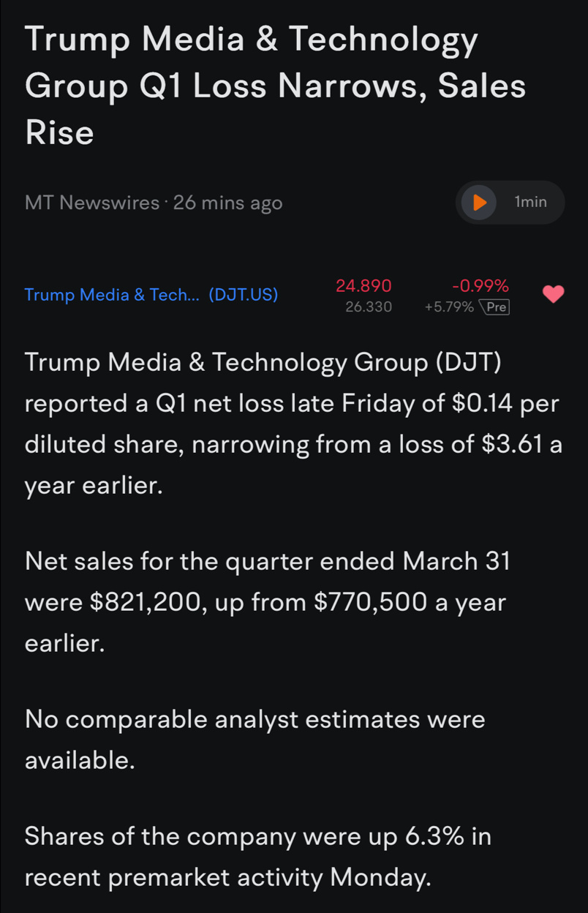Screen dimensions: 588x913
Task: Tap the +5.79% premarket change
Action: (x=449, y=307)
